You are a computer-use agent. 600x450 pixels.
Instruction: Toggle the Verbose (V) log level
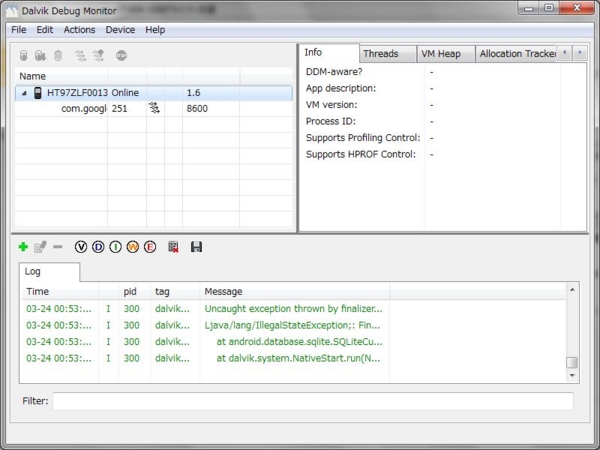point(81,247)
